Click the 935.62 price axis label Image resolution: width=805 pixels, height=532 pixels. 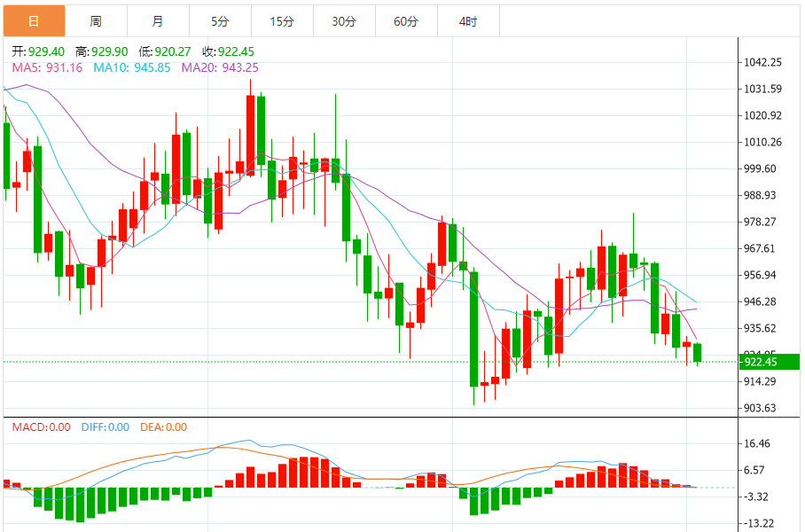(761, 328)
